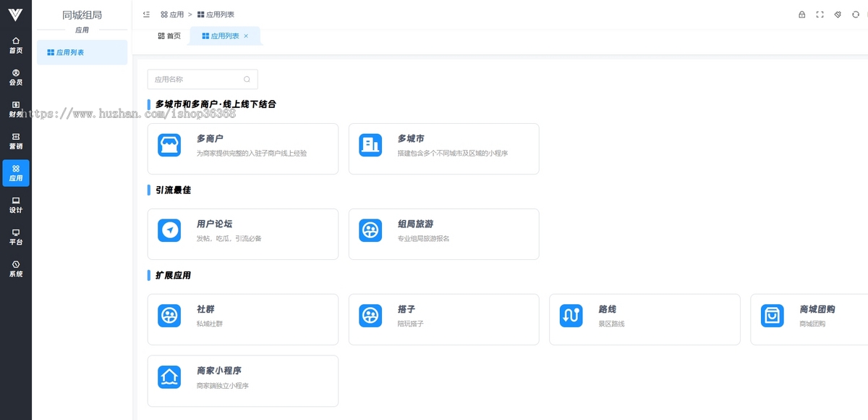Click description 景区路线
This screenshot has height=420, width=868.
(x=611, y=324)
